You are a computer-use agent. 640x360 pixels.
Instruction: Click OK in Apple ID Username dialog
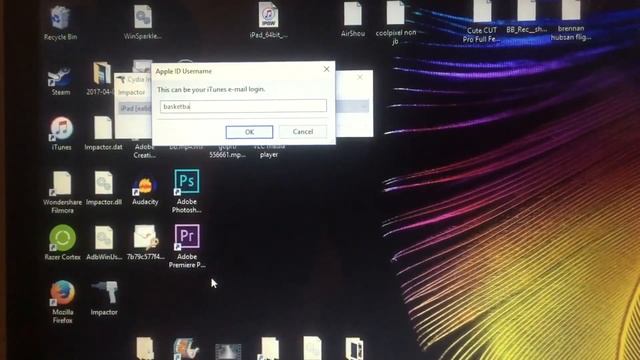[249, 132]
